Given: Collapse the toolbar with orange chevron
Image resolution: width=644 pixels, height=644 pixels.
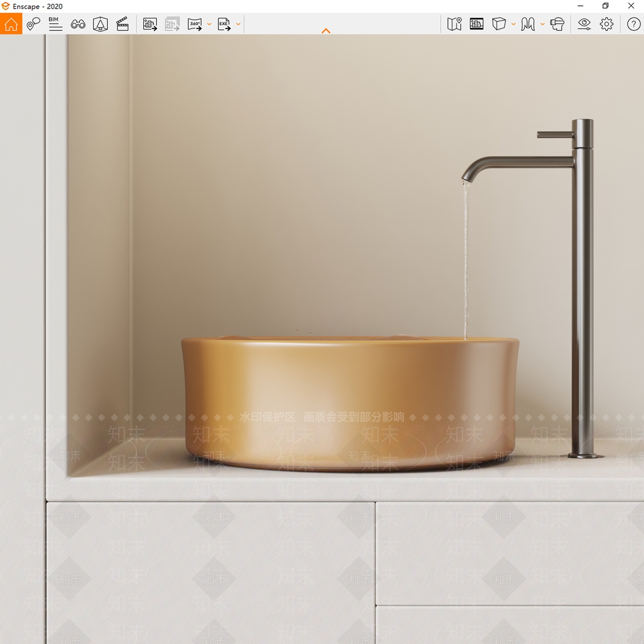Looking at the screenshot, I should 326,31.
